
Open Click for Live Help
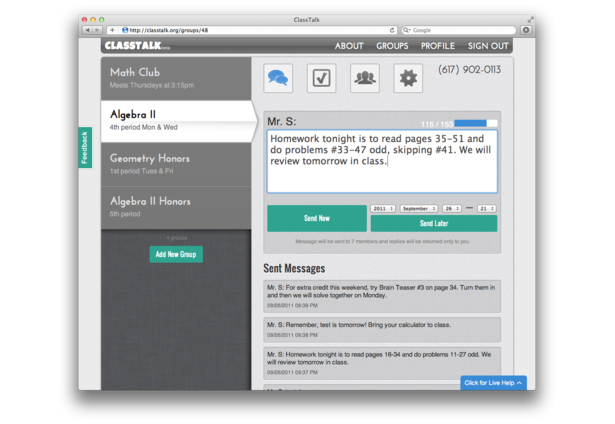pyautogui.click(x=493, y=383)
